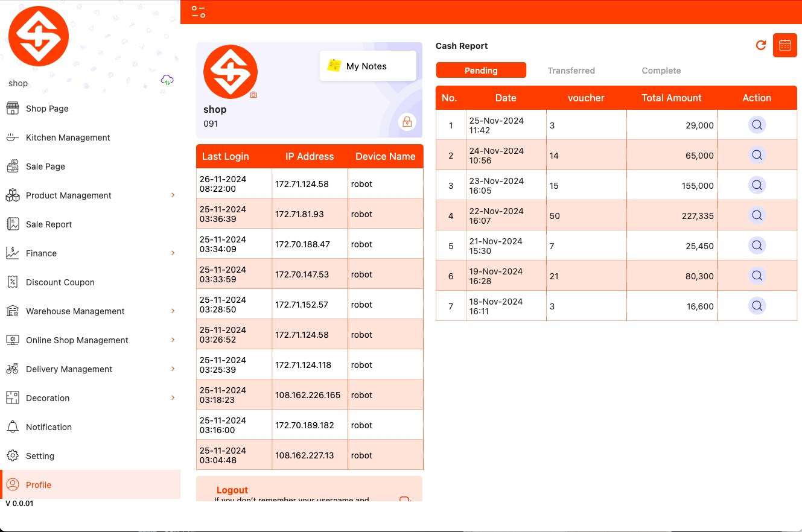Click the Profile person icon
802x532 pixels.
[13, 485]
